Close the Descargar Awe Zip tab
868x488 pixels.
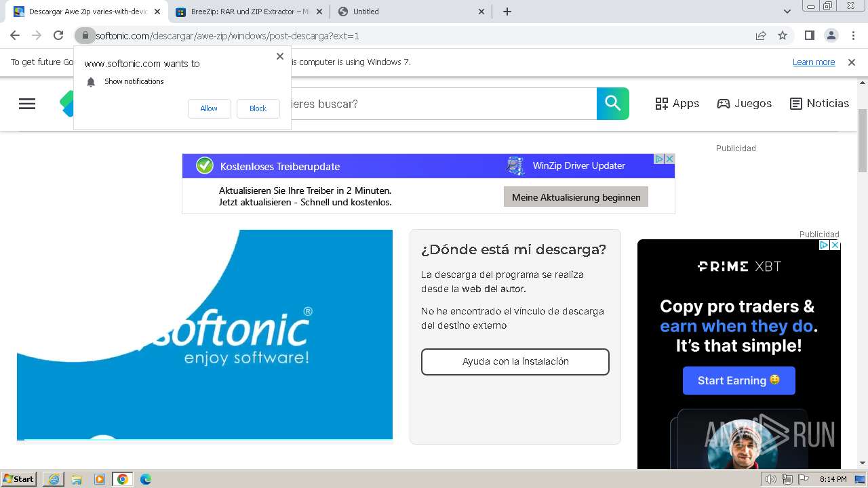pyautogui.click(x=157, y=12)
